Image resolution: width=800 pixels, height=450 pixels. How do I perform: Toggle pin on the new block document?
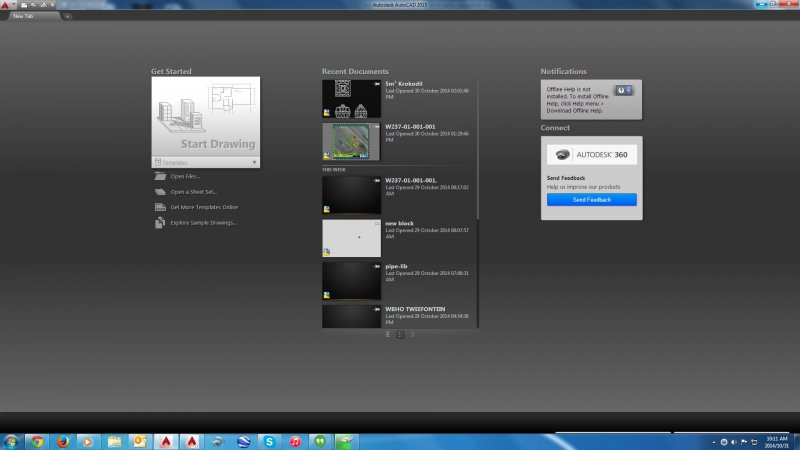pyautogui.click(x=377, y=223)
